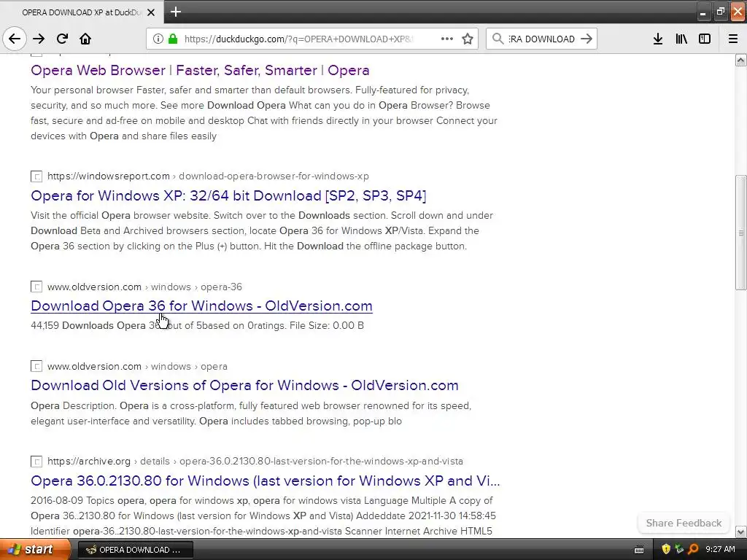Reload the current DuckDuckGo page
The image size is (747, 560).
click(62, 39)
